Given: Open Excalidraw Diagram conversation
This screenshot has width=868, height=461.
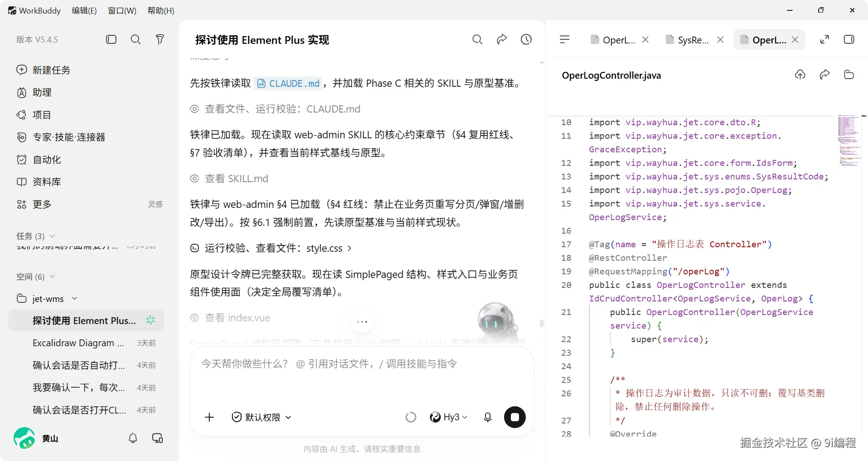Looking at the screenshot, I should (x=86, y=343).
